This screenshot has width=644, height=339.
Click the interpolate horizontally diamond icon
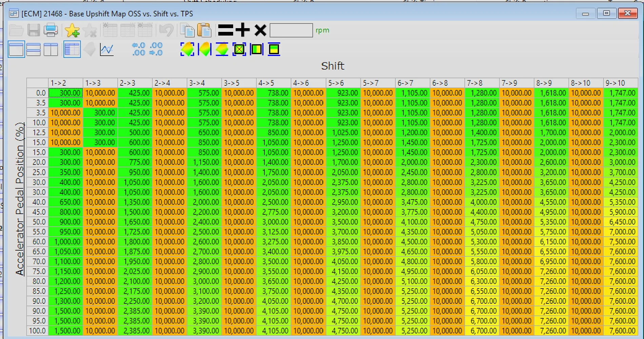pos(204,49)
